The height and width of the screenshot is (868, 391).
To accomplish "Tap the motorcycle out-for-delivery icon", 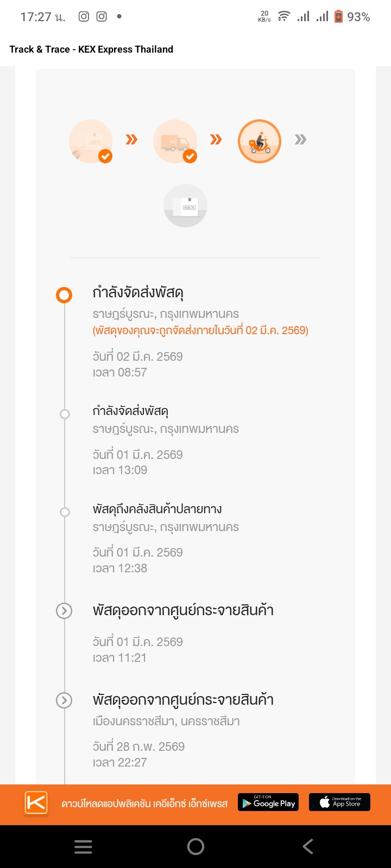I will [260, 141].
